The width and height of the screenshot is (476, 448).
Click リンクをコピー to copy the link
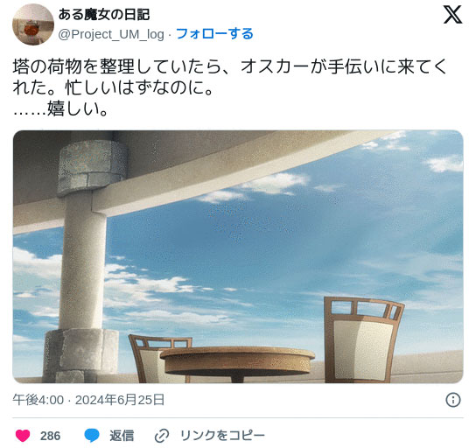point(222,436)
